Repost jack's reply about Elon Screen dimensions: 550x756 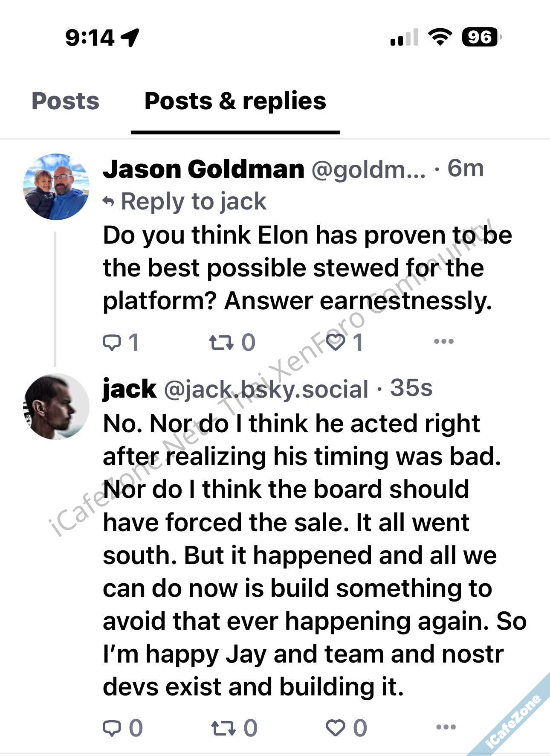point(223,728)
